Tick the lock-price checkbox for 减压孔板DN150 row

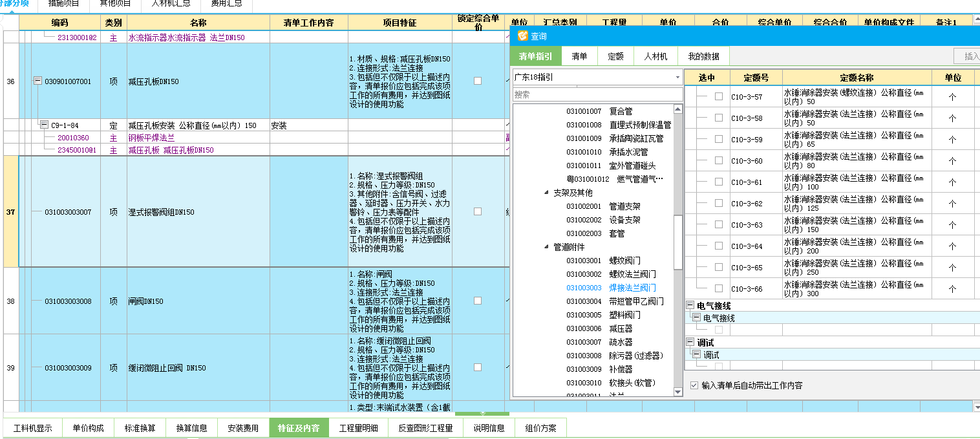pos(478,81)
